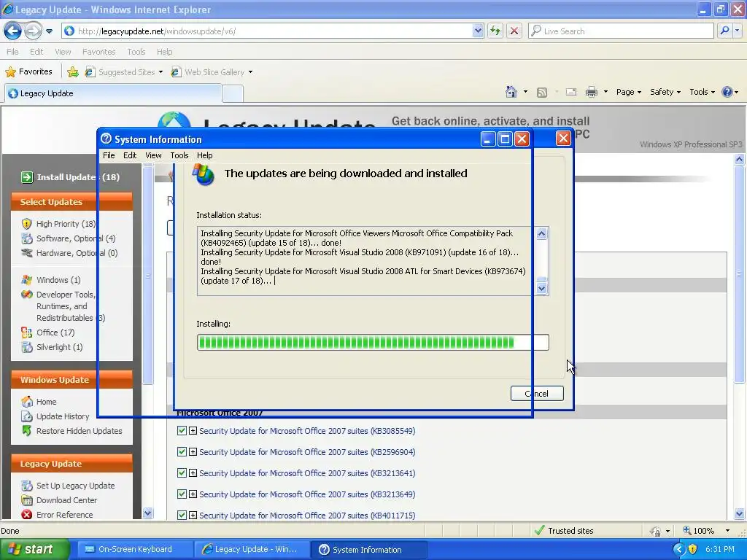Expand details for KB3213649 update

193,494
